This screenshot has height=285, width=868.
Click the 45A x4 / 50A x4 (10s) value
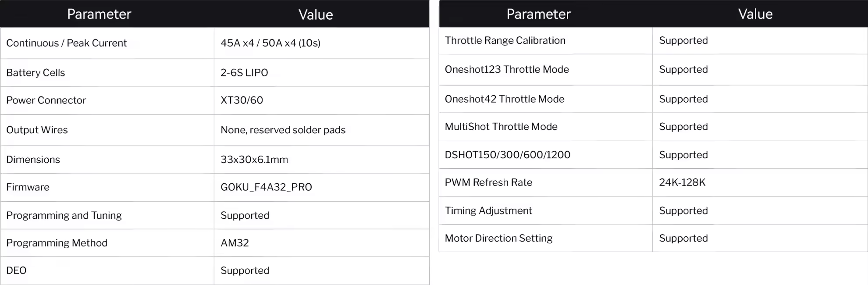click(x=270, y=43)
